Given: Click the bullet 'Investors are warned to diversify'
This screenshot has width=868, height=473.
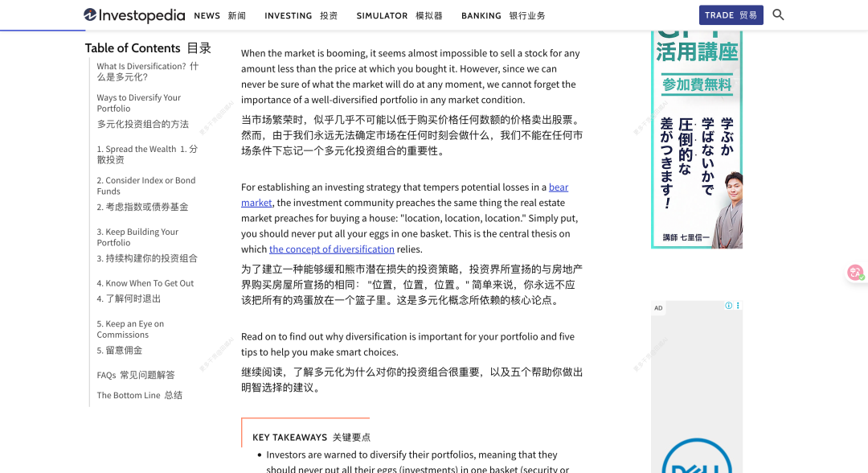Looking at the screenshot, I should tap(417, 462).
